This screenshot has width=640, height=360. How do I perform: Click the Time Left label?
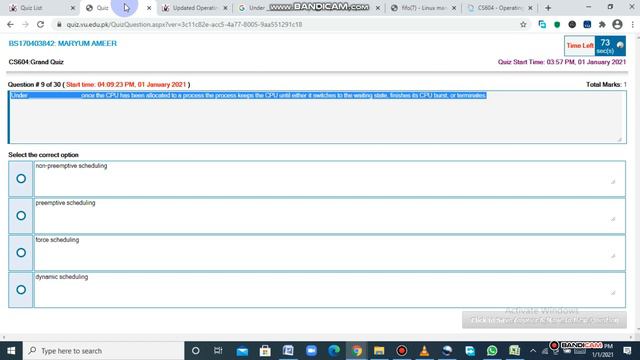(x=580, y=46)
